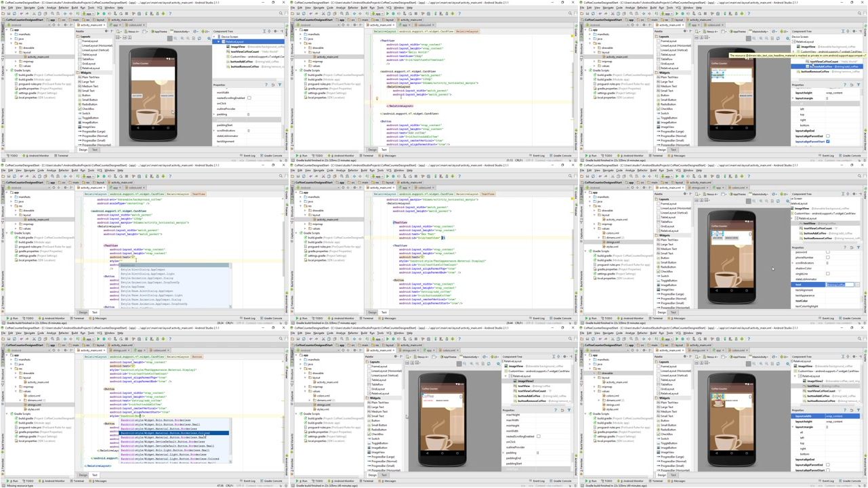Open Build menu in top-left screenshot
Screen dimensions: 868x488
coord(74,7)
